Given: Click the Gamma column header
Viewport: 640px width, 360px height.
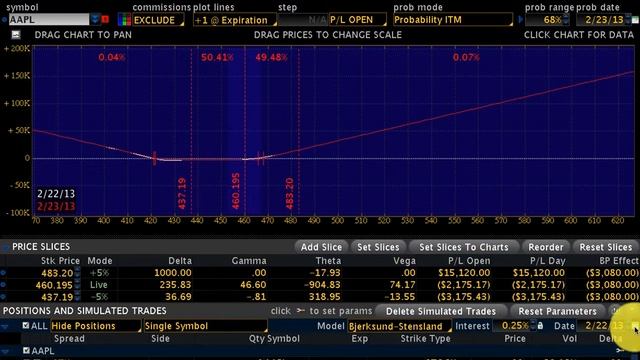Looking at the screenshot, I should (x=249, y=261).
